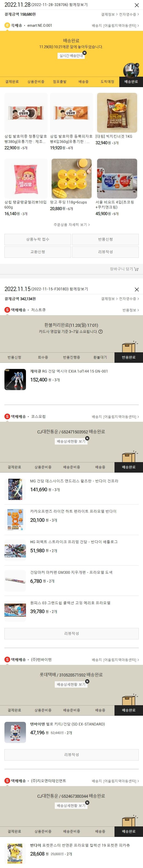Open the 빅치킨너겟 1KG product image
This screenshot has width=143, height=868.
pyautogui.click(x=117, y=113)
